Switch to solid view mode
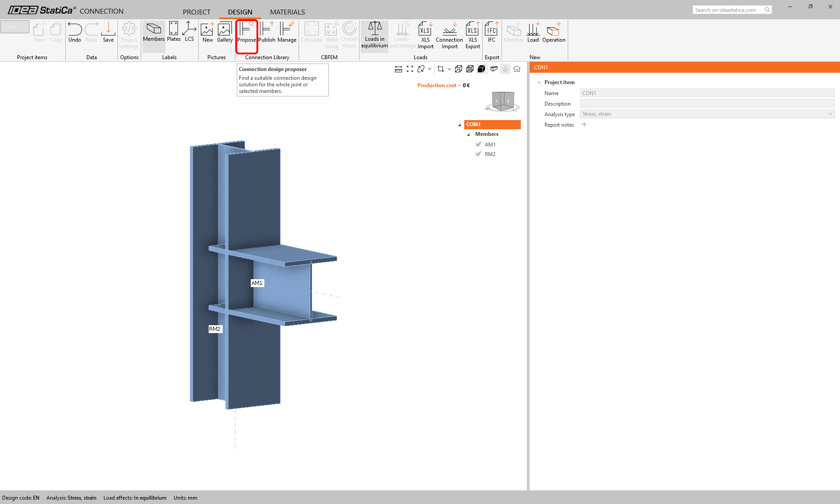840x504 pixels. pos(481,69)
